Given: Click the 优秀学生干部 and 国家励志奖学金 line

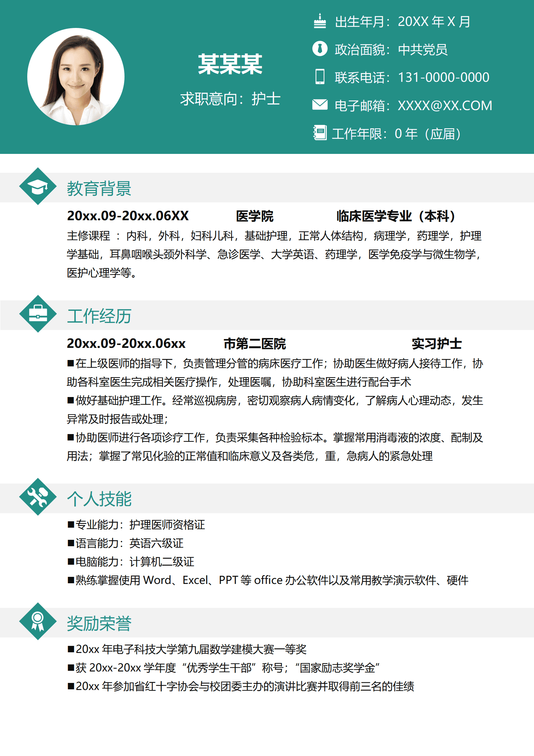Looking at the screenshot, I should tap(224, 668).
